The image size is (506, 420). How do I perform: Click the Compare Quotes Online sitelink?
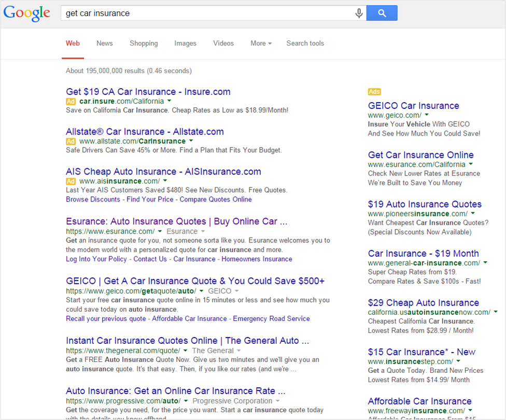click(216, 199)
